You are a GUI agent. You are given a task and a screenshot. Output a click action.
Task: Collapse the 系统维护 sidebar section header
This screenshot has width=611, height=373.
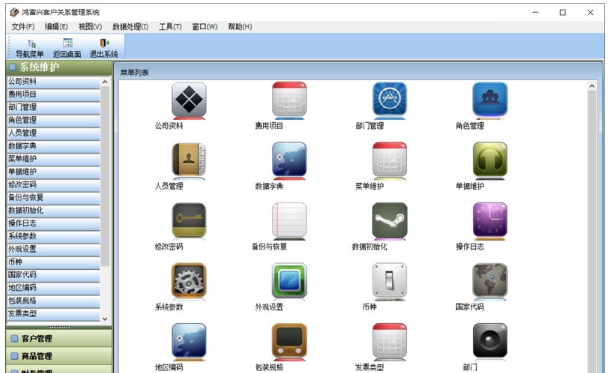(x=59, y=67)
